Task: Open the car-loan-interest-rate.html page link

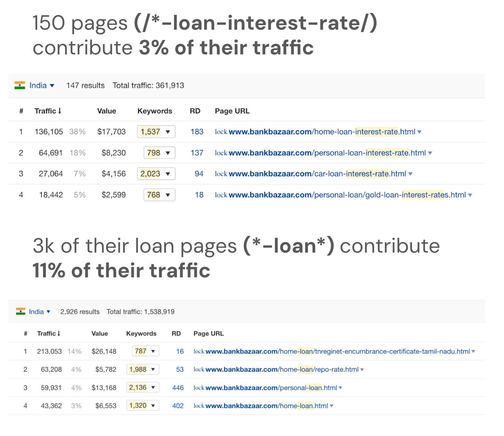Action: click(317, 174)
